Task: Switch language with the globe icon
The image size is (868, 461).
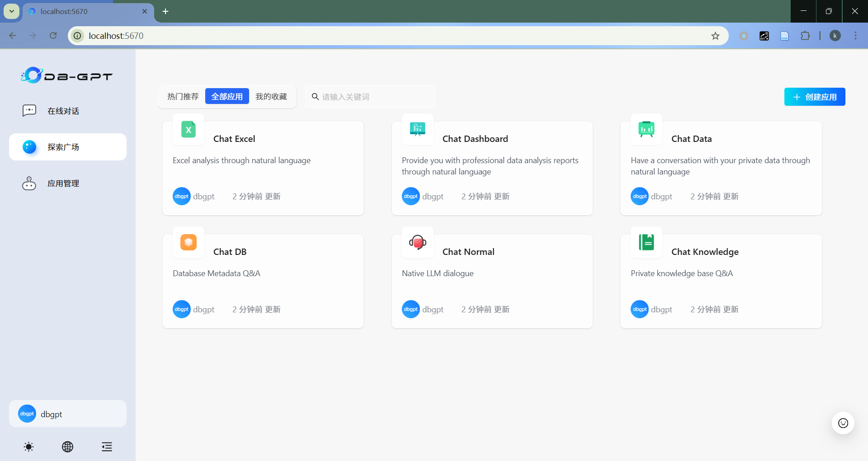Action: pos(67,447)
